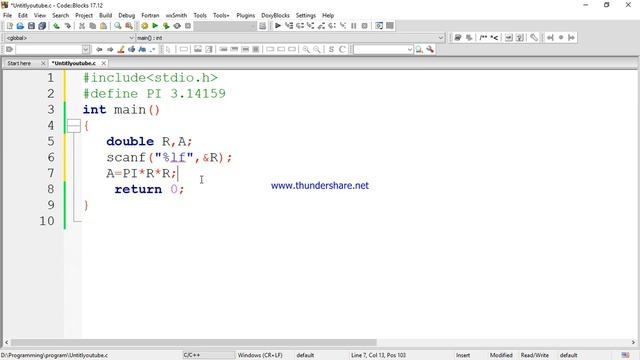640x360 pixels.
Task: Click the Open file icon
Action: [x=20, y=26]
